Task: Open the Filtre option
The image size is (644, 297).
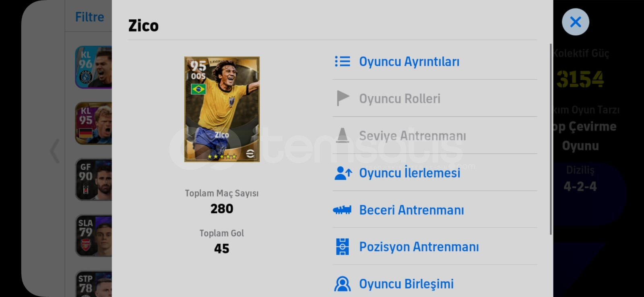Action: 89,17
